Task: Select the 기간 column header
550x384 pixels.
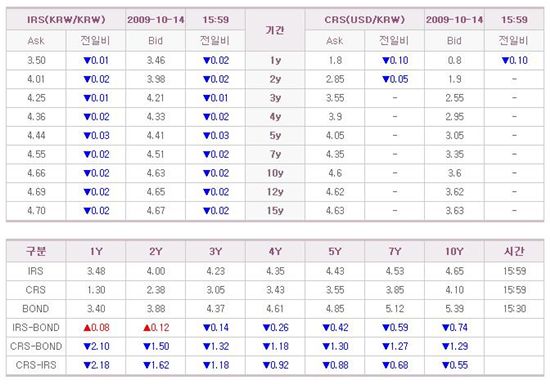Action: pos(275,30)
